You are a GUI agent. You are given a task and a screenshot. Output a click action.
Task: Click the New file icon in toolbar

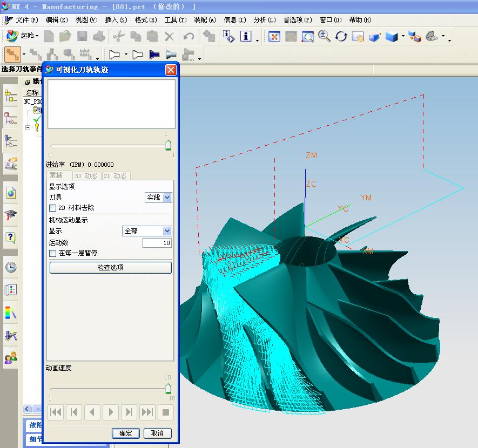[49, 36]
